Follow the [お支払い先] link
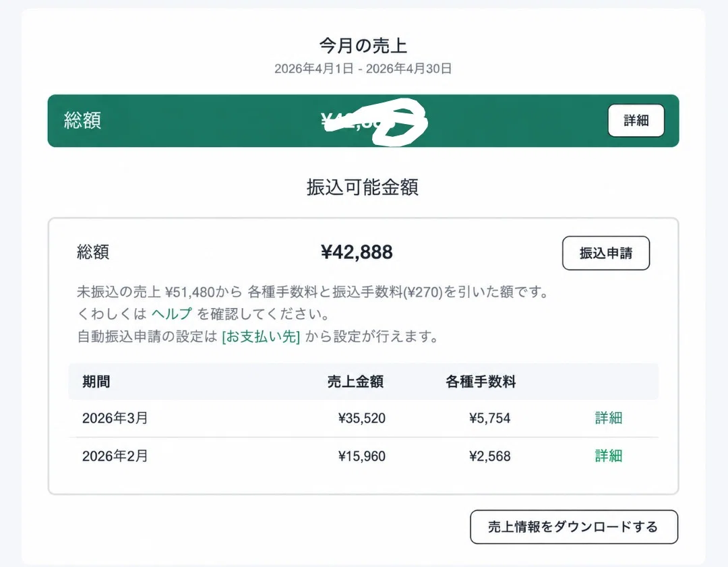 click(x=261, y=336)
